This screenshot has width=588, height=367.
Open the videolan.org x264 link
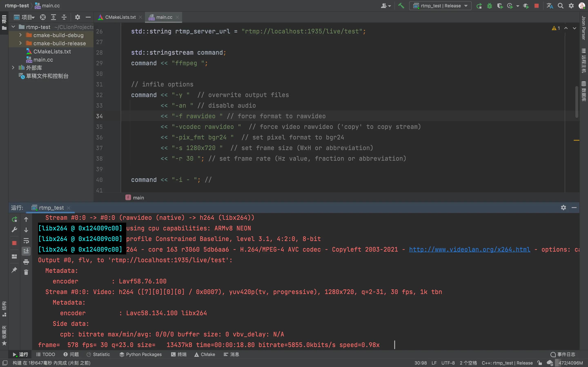pos(469,249)
